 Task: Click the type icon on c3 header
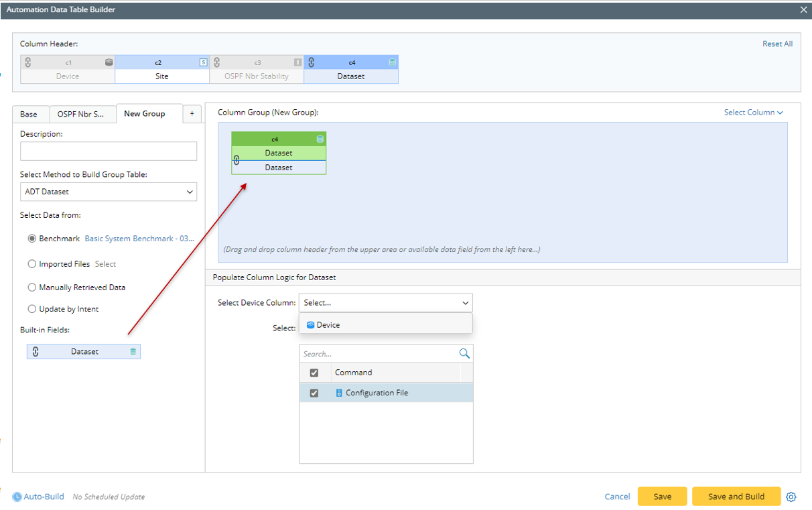[x=298, y=62]
